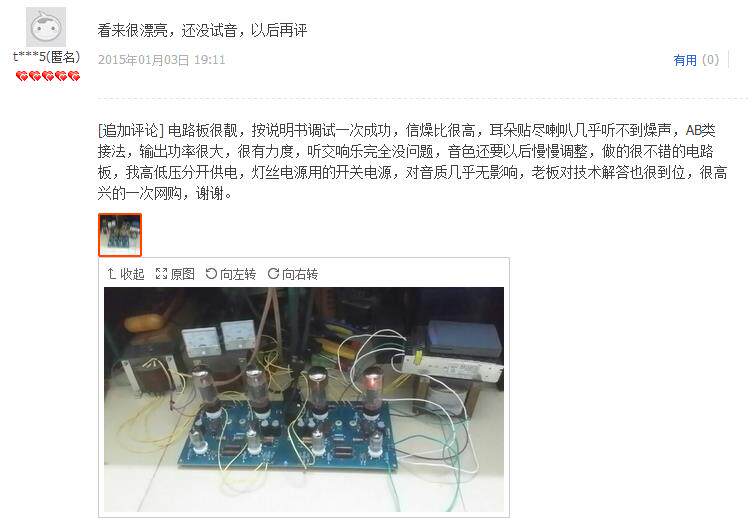Click the (0) useful vote count
753x532 pixels.
[x=710, y=60]
